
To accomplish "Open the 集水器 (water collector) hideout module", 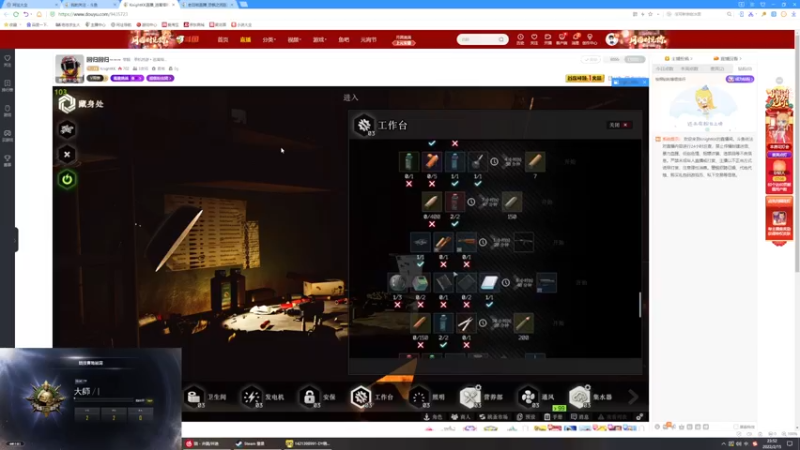I will click(591, 397).
